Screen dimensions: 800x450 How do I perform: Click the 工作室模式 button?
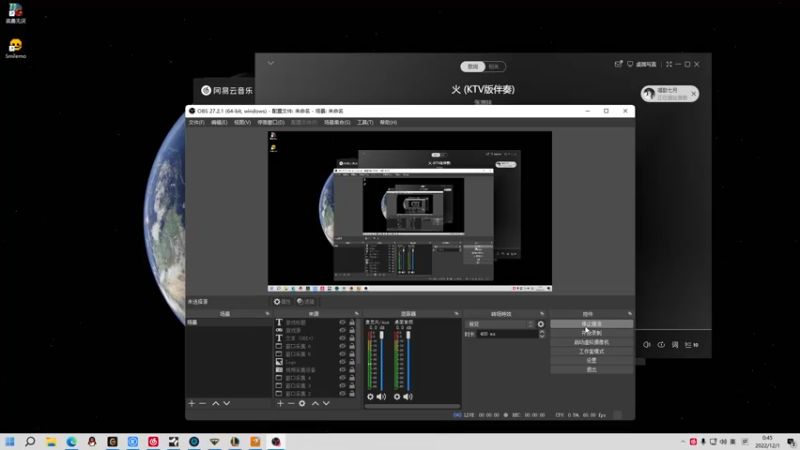591,352
